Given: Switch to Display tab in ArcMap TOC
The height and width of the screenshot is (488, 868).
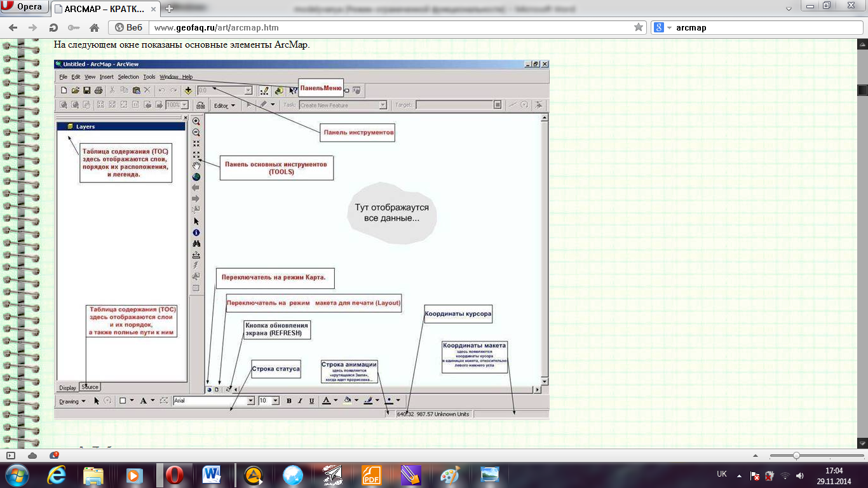Looking at the screenshot, I should click(67, 388).
